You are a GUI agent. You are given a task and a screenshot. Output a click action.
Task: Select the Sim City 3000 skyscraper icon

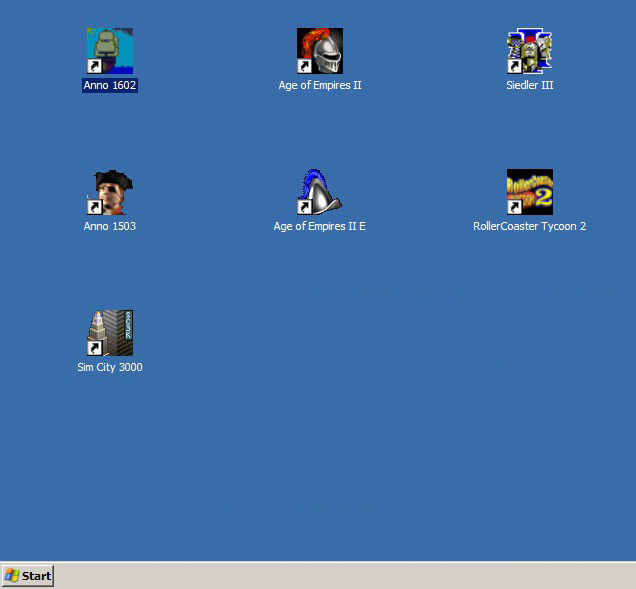click(x=110, y=333)
